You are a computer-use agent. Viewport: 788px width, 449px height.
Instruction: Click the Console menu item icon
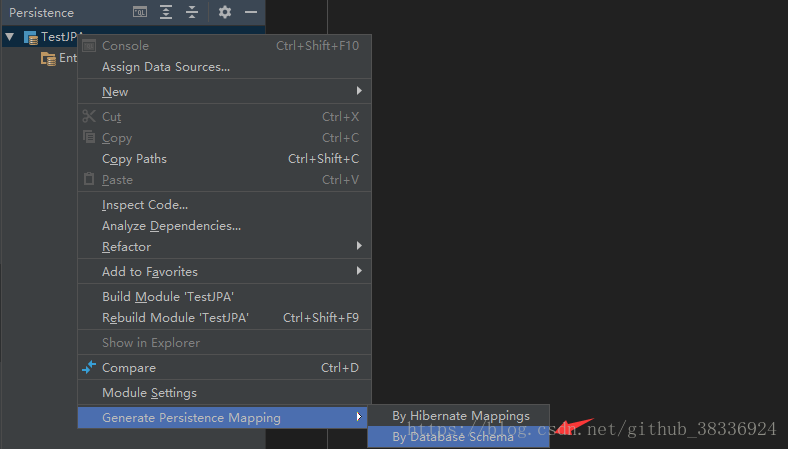tap(89, 46)
